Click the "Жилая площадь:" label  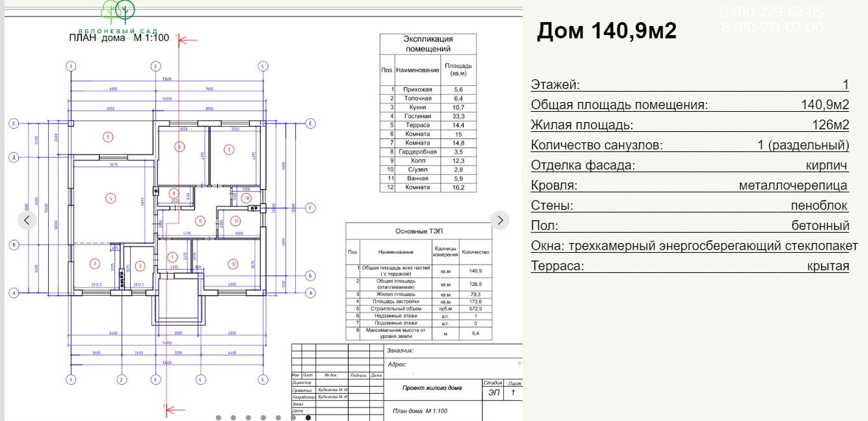pyautogui.click(x=582, y=125)
